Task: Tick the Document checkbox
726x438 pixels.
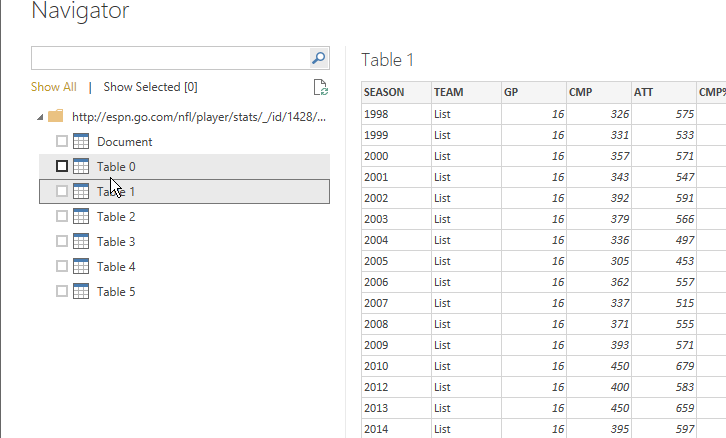Action: (62, 142)
